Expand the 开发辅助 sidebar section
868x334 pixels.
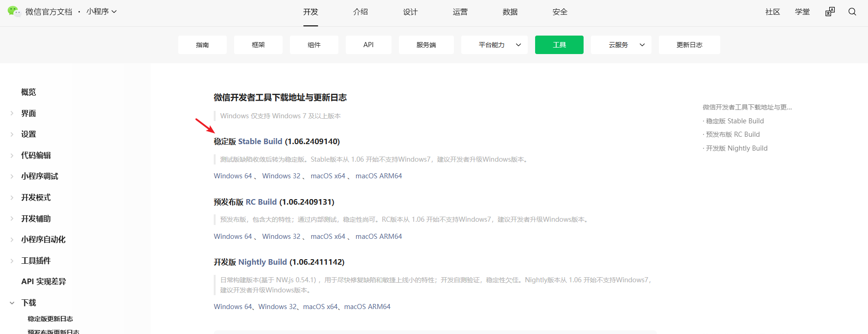point(12,219)
